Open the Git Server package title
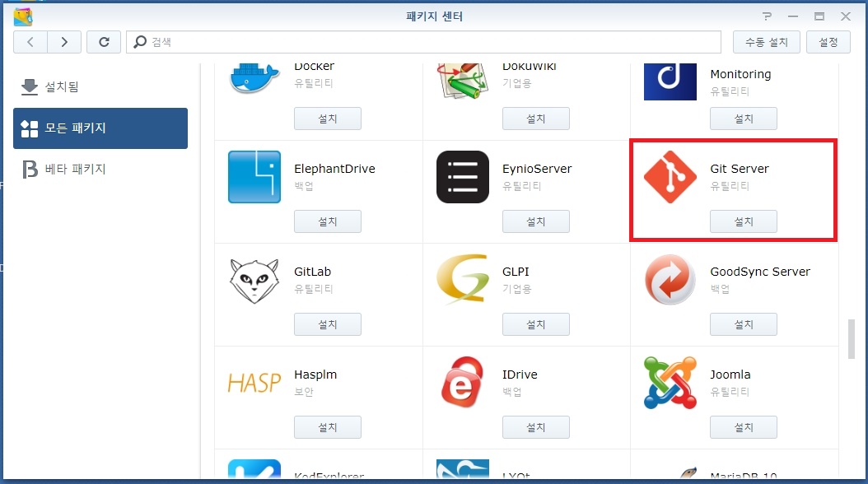Screen dimensions: 868x484 tap(740, 169)
